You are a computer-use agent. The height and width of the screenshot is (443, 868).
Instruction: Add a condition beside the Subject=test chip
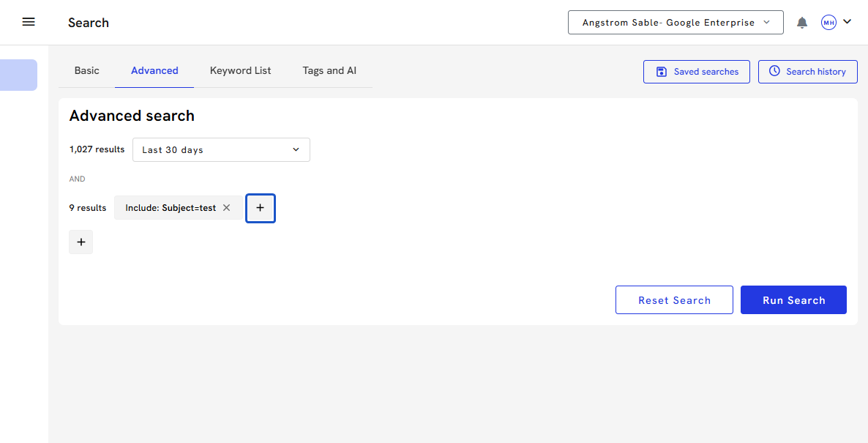point(260,208)
